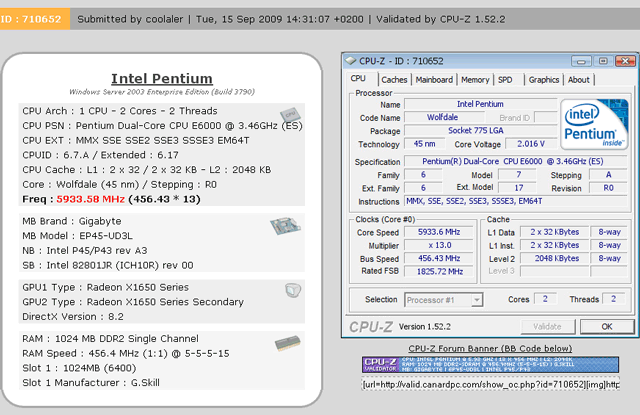Click the CPU-Z Validator forum banner image
This screenshot has height=415, width=640.
490,364
